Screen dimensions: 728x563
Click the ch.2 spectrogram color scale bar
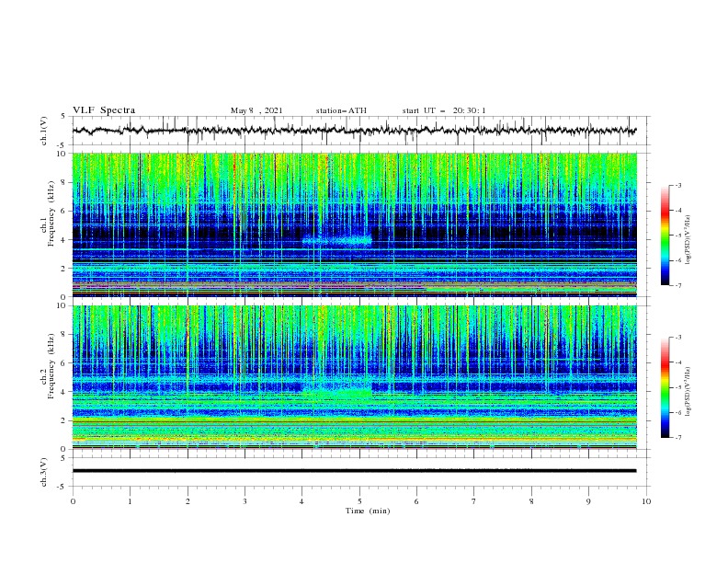pos(665,387)
